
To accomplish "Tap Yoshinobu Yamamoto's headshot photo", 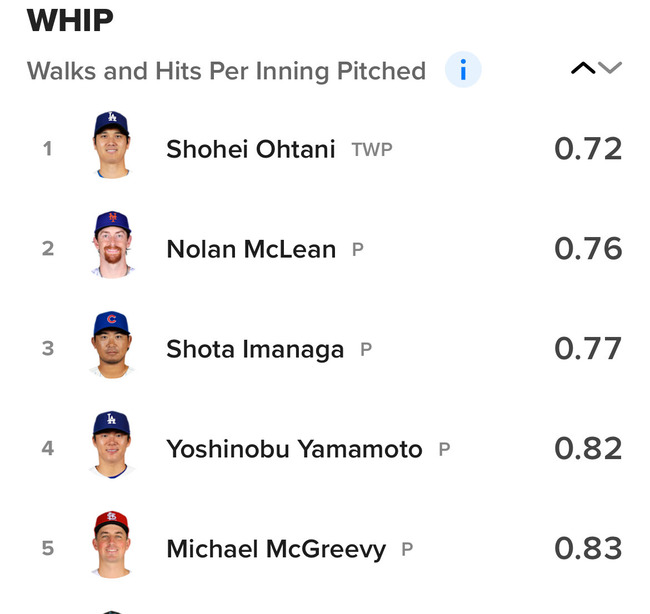I will coord(111,446).
